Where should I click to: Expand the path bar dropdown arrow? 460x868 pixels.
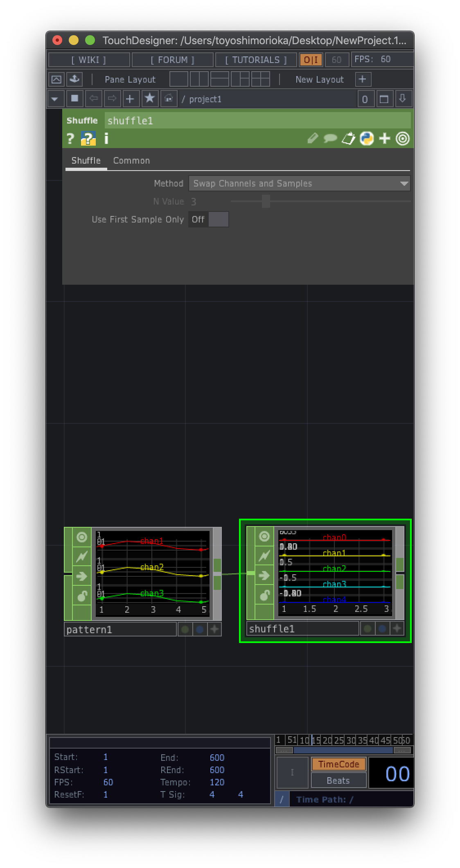(55, 99)
